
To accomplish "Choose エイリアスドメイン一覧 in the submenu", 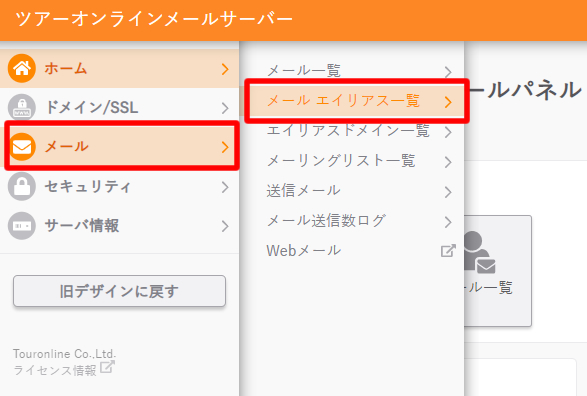I will 352,131.
